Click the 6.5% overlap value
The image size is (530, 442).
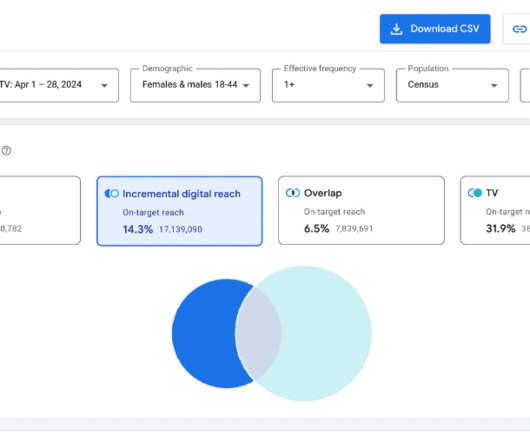click(x=316, y=229)
